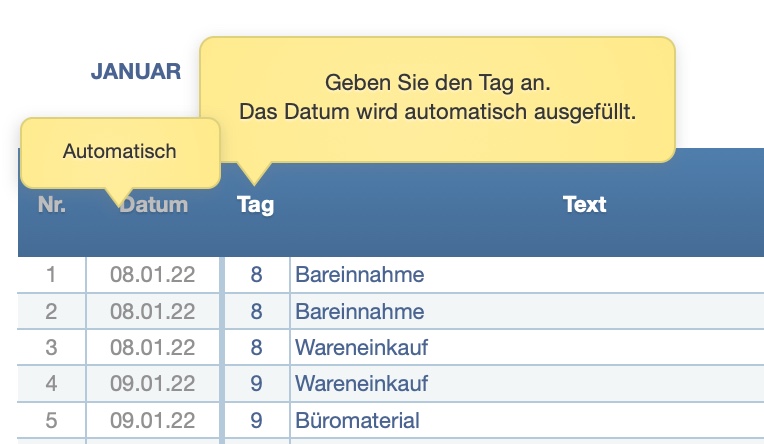The width and height of the screenshot is (764, 444).
Task: Click the JANUAR month heading
Action: coord(136,71)
